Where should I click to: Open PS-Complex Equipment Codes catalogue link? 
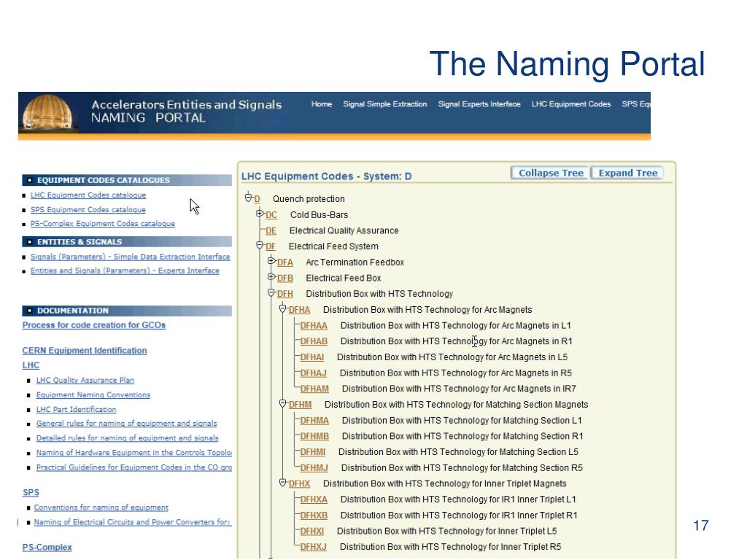point(102,223)
